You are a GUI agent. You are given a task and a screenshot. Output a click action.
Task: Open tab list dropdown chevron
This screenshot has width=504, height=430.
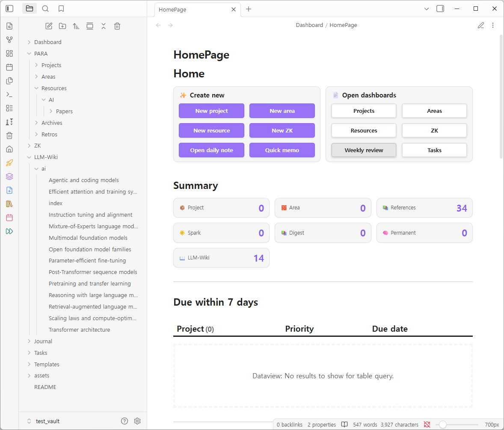(427, 9)
